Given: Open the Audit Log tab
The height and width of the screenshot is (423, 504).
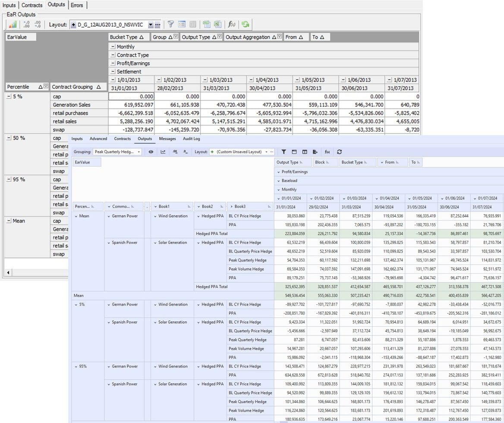Looking at the screenshot, I should point(191,139).
